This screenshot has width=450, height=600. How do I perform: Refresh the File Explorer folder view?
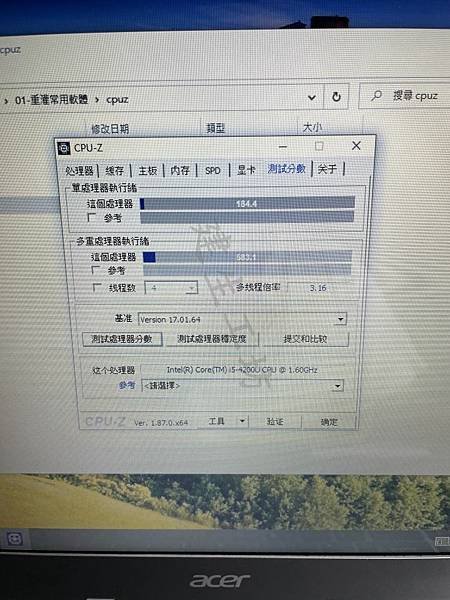tap(336, 97)
